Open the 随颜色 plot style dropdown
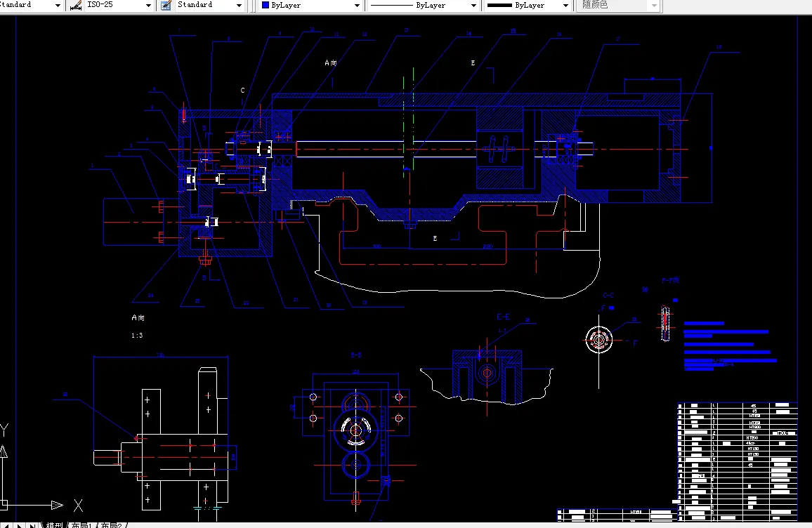The image size is (812, 528). [654, 5]
